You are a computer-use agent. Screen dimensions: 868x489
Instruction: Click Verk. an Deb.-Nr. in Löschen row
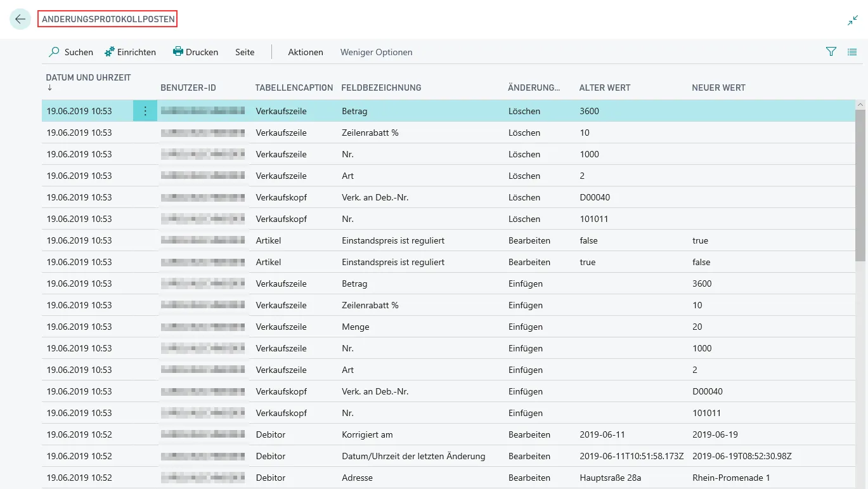[375, 197]
